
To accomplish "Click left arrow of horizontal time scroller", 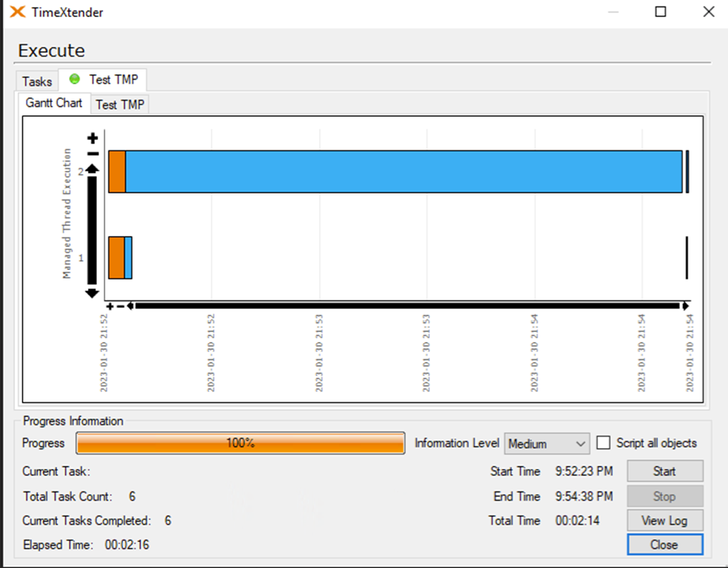I will pyautogui.click(x=130, y=306).
